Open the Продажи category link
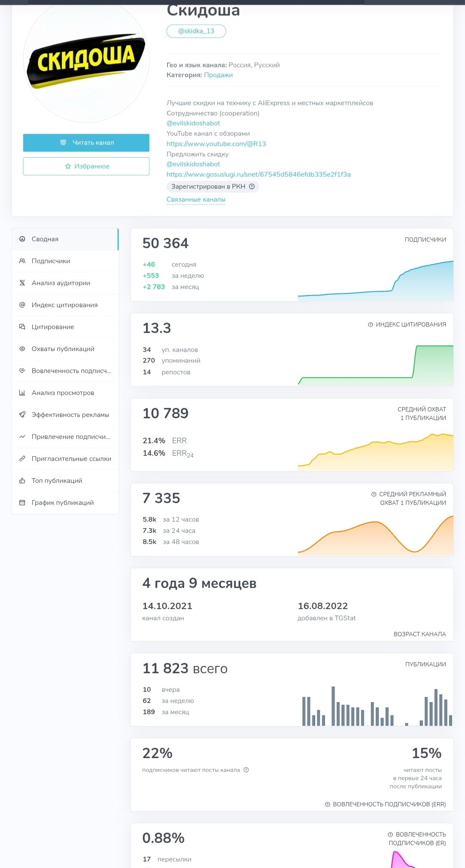465x868 pixels. [218, 75]
